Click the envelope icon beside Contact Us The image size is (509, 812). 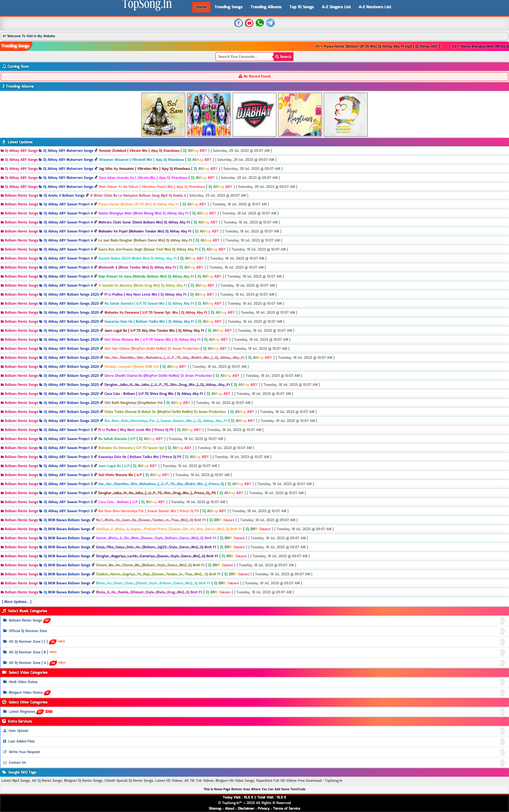[x=5, y=762]
